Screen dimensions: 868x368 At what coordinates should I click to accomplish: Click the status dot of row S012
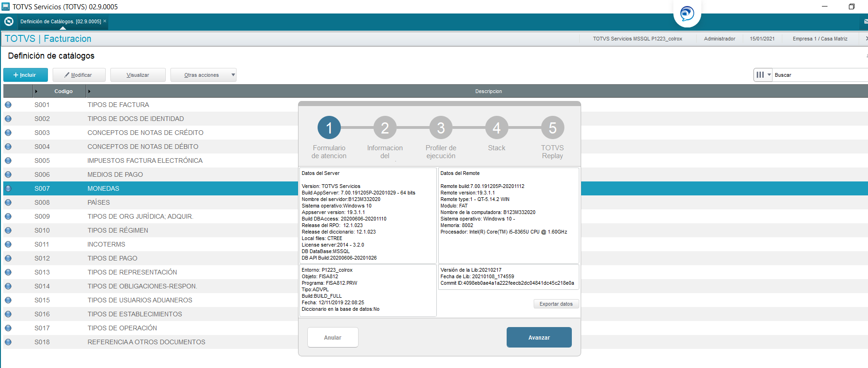coord(8,258)
